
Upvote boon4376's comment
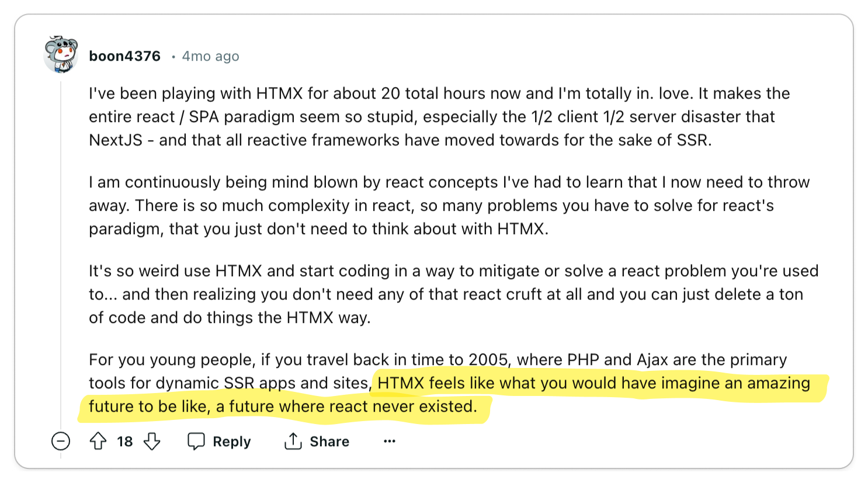98,441
